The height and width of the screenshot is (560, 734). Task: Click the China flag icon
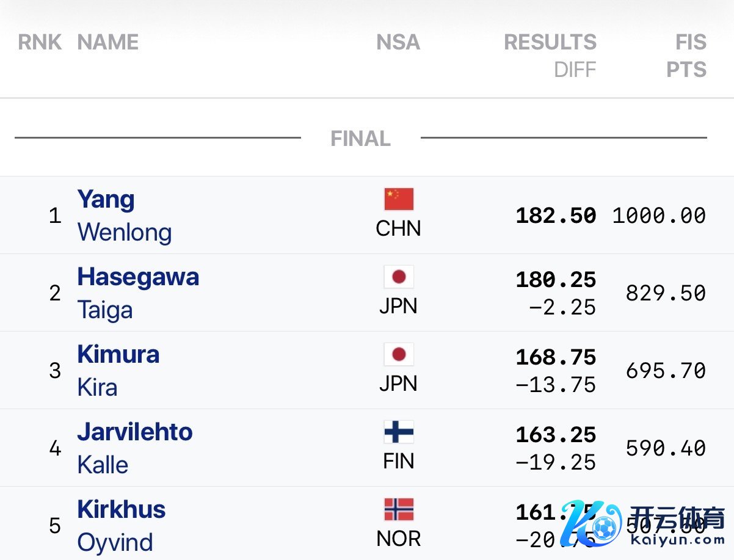pos(399,199)
